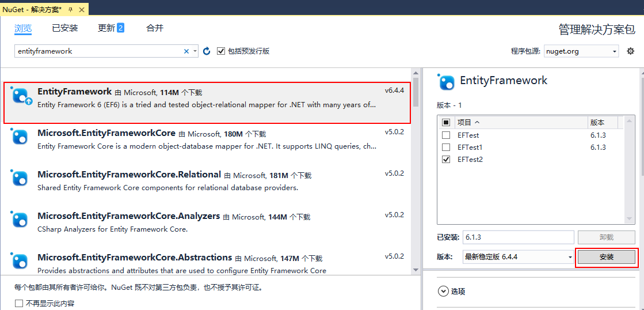
Task: Switch to the Updates (更新) tab
Action: coord(106,28)
